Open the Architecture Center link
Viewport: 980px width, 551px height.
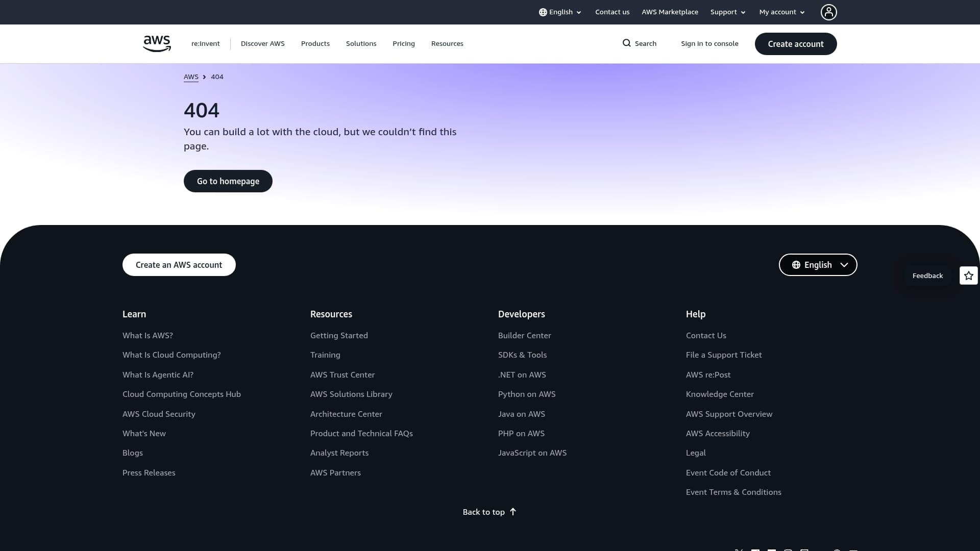click(346, 414)
